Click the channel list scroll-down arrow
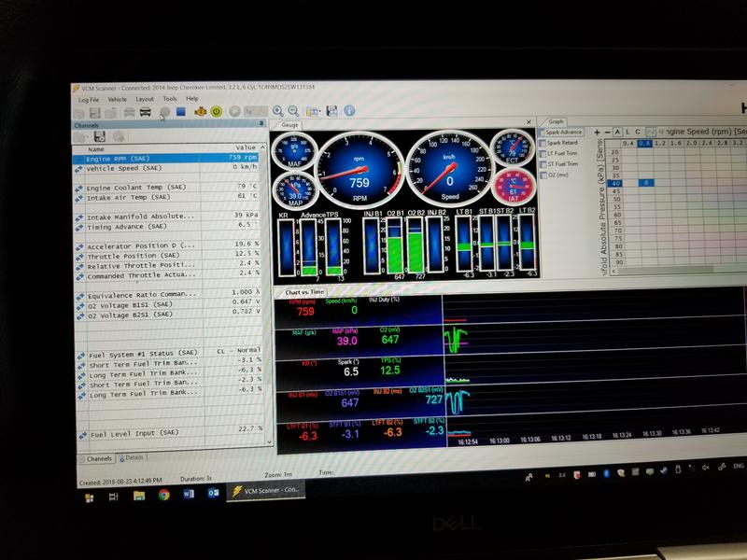This screenshot has width=747, height=560. [x=269, y=441]
